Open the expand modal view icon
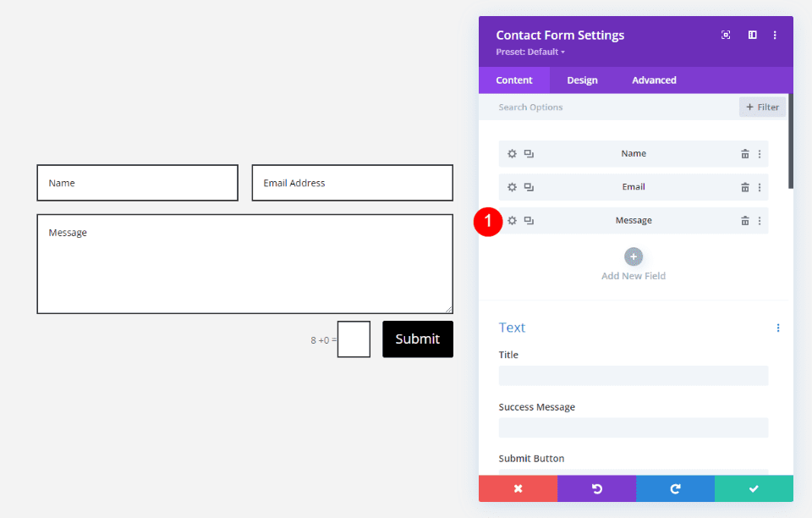 coord(726,35)
